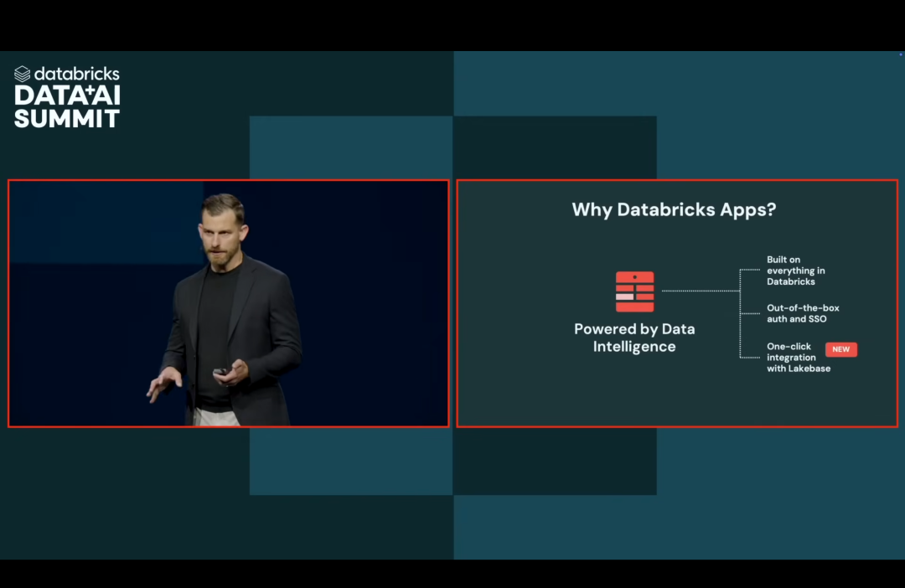Click the red Databricks Apps icon
This screenshot has height=588, width=905.
point(634,291)
